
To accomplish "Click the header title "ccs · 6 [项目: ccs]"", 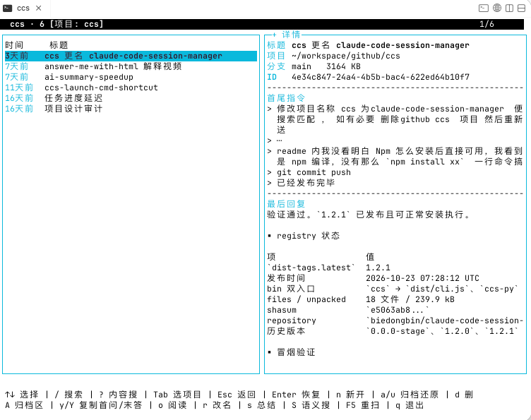I will coord(56,25).
